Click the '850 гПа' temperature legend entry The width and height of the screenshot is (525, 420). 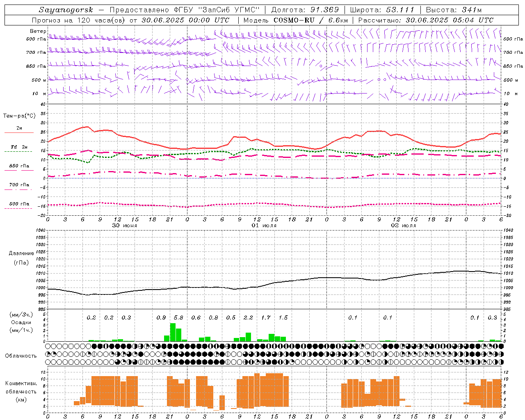coord(19,166)
